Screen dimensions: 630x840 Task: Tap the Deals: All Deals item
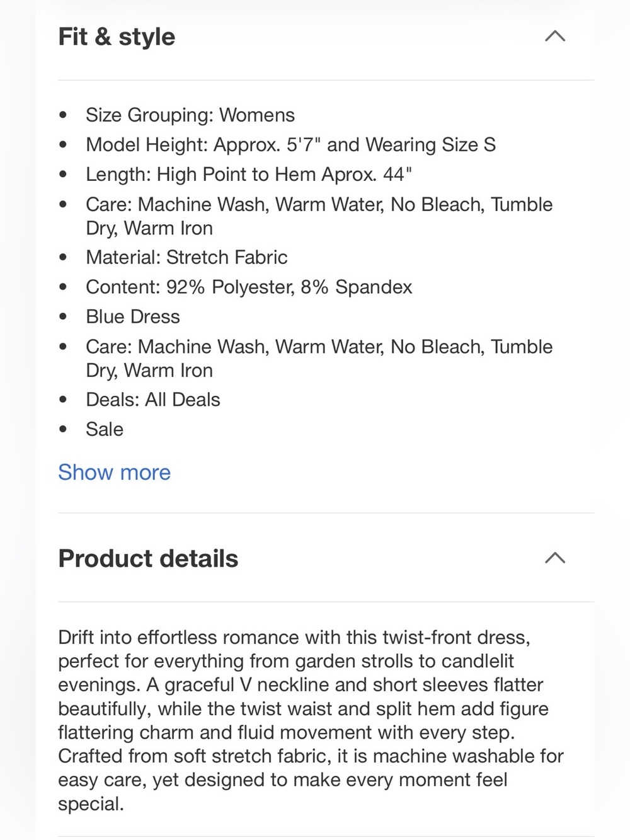click(x=153, y=400)
